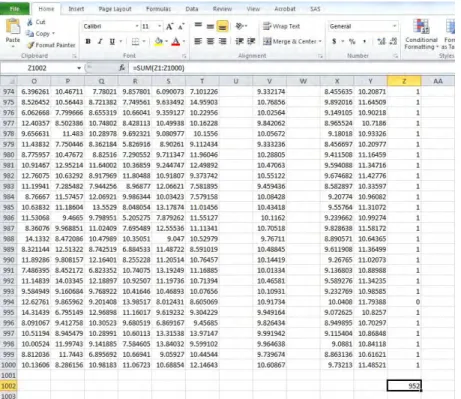461x399 pixels.
Task: Switch to the Acrobat tab
Action: pyautogui.click(x=285, y=9)
